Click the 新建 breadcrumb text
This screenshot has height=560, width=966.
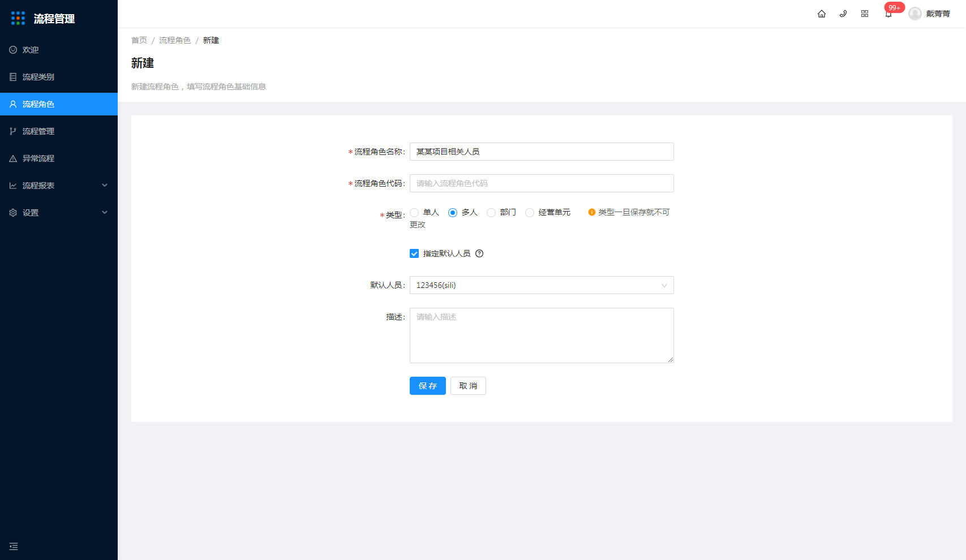pyautogui.click(x=211, y=40)
